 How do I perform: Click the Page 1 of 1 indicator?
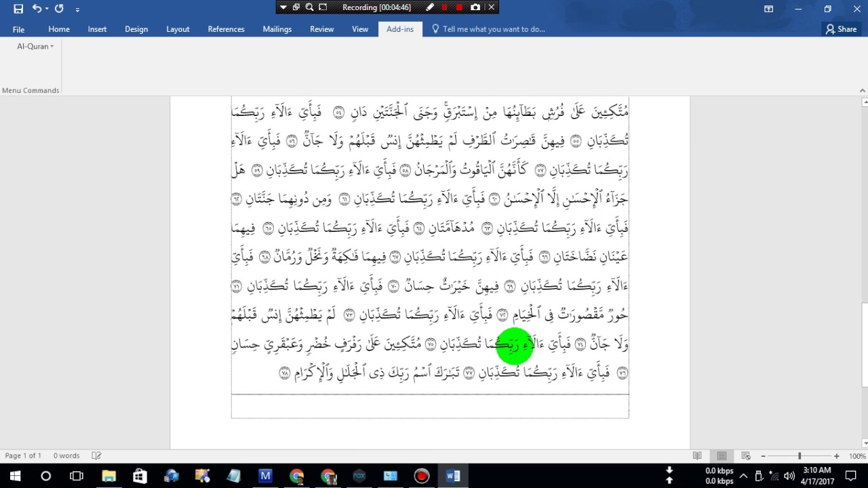[23, 455]
